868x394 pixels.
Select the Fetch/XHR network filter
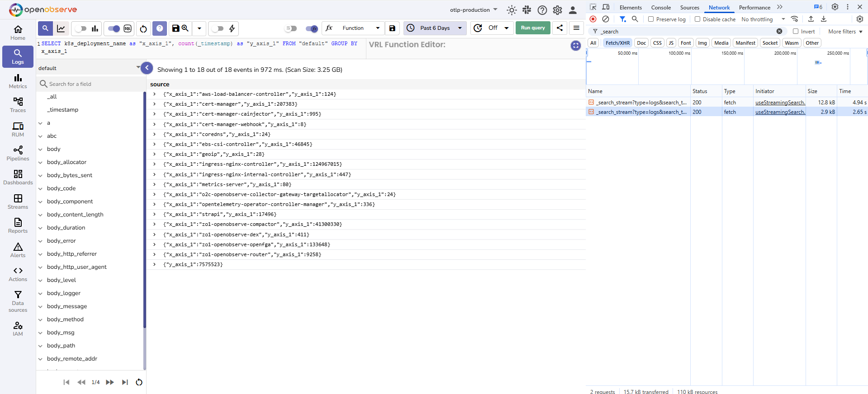pos(617,43)
